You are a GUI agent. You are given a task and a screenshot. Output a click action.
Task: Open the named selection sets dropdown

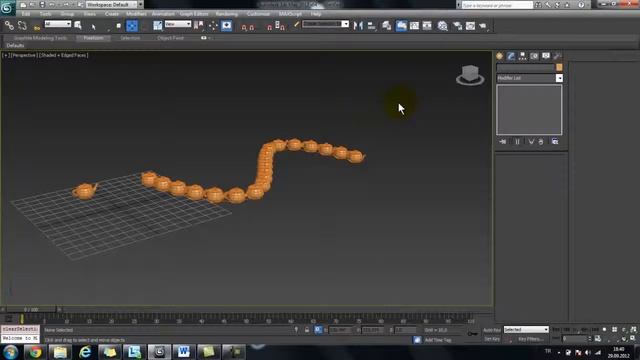[325, 24]
